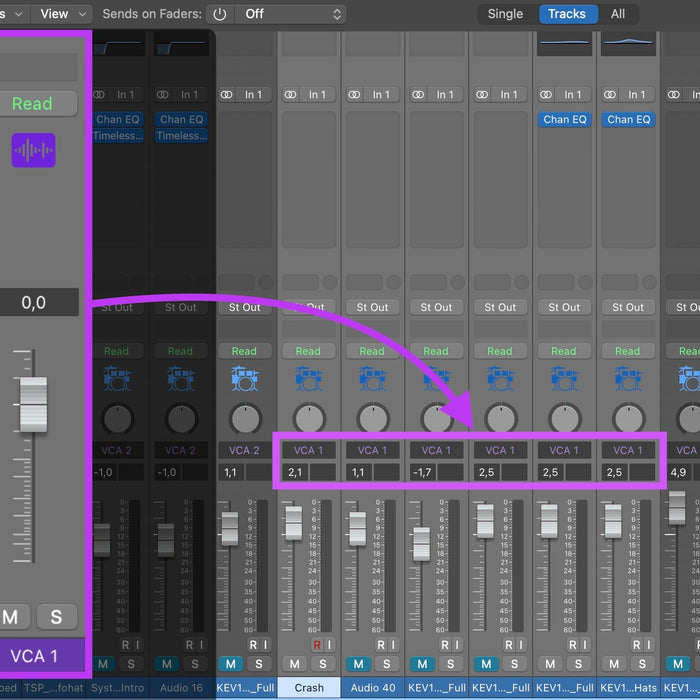Open the St Out output menu on KEV1...Hats

(628, 307)
